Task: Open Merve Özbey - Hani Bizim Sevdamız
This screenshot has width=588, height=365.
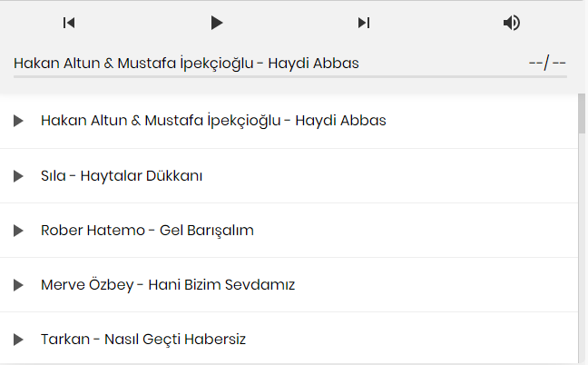Action: tap(168, 285)
